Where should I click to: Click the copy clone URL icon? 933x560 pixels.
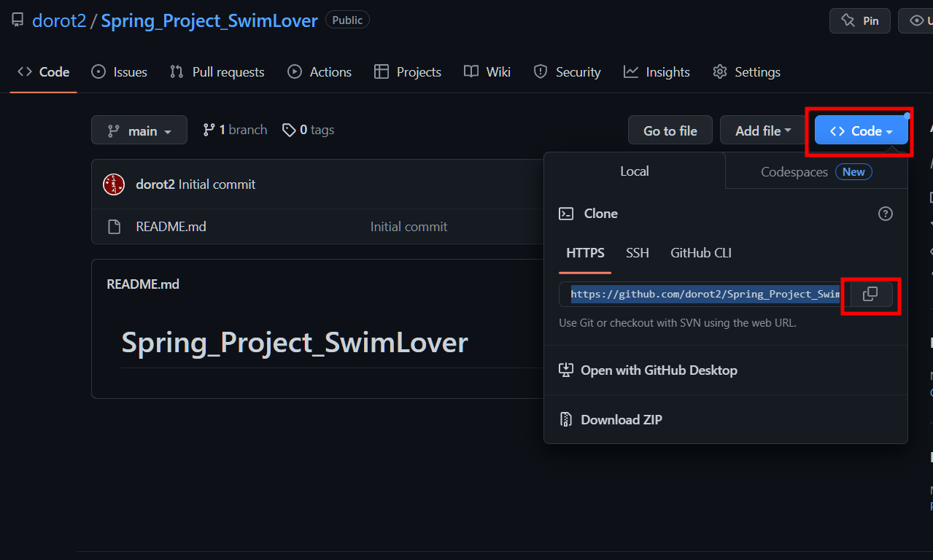[x=870, y=294]
